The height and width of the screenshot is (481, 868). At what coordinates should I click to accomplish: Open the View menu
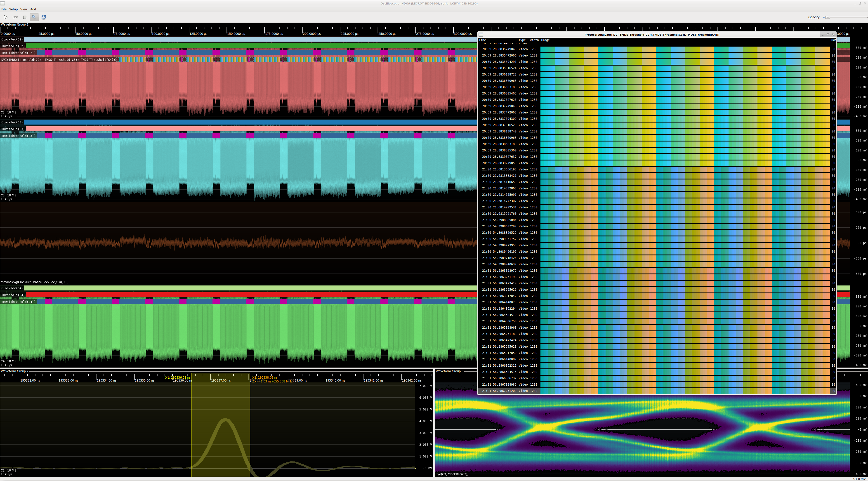pyautogui.click(x=24, y=9)
